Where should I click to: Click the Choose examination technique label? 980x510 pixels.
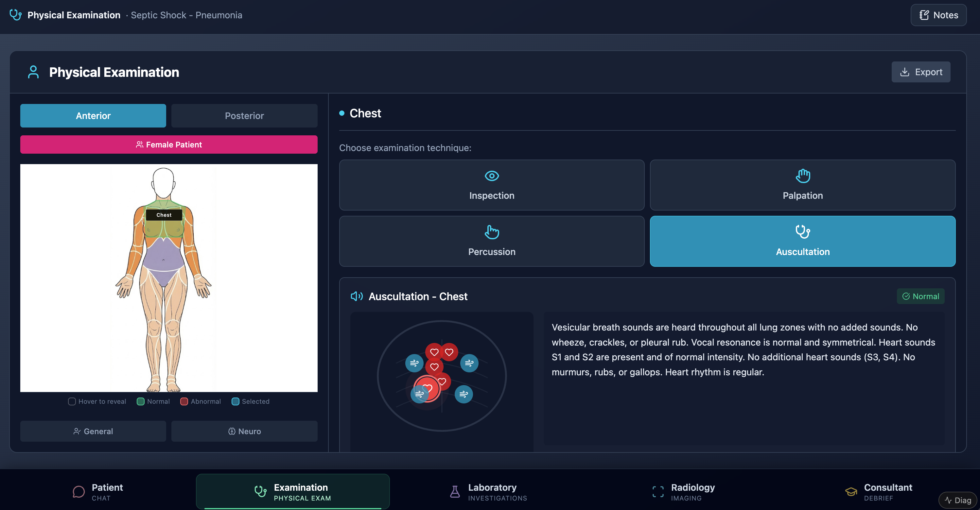click(x=405, y=147)
